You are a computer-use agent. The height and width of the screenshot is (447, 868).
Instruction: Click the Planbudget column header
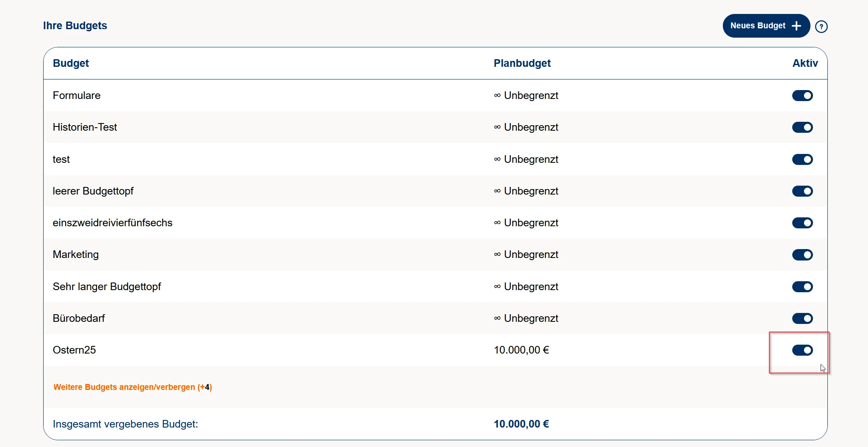point(522,63)
